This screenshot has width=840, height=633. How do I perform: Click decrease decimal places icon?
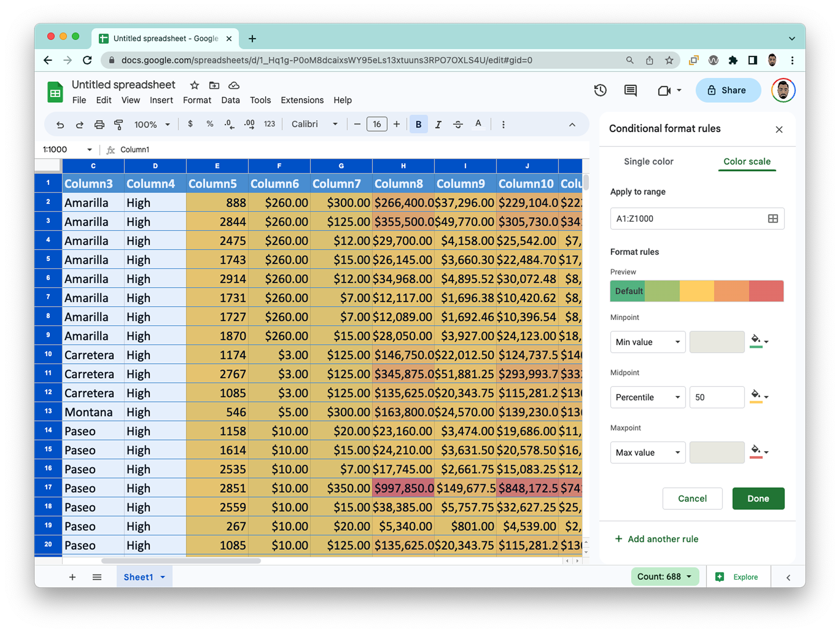(229, 125)
